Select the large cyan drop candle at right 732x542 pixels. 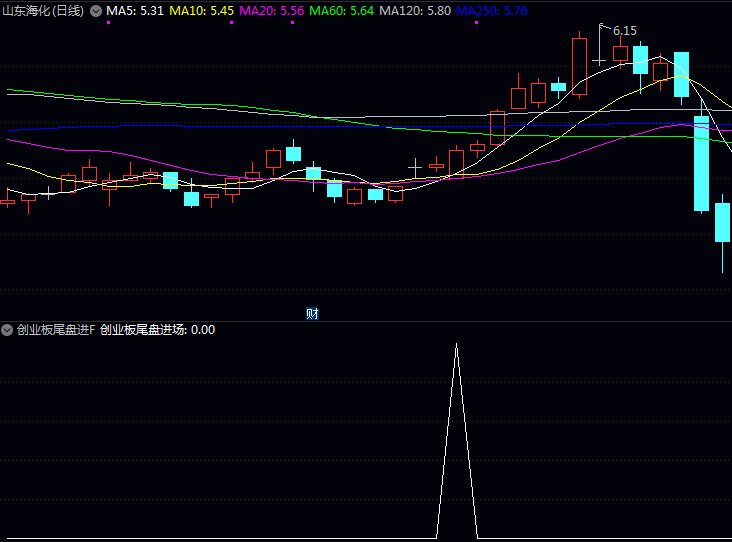pyautogui.click(x=701, y=163)
